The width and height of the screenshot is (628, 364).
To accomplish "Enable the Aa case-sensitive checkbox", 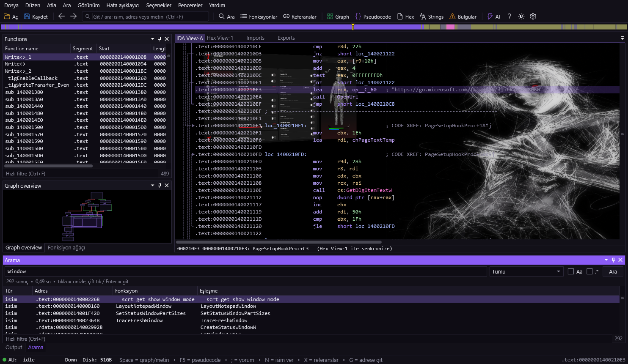I will tap(571, 271).
